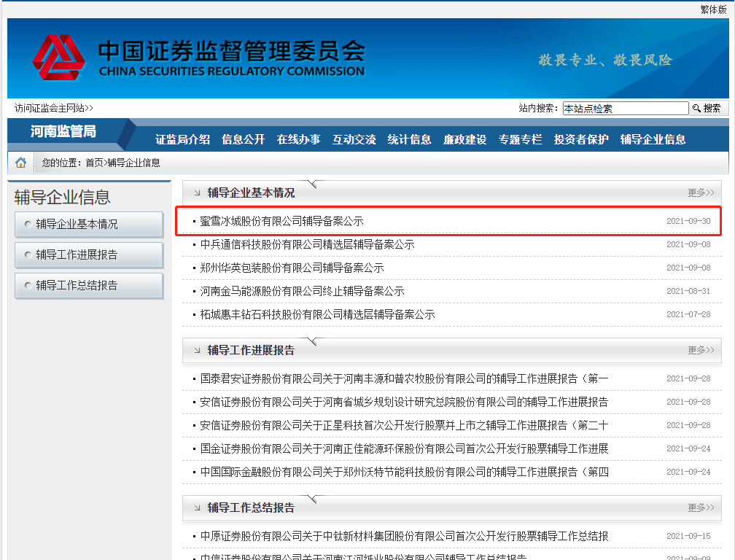The image size is (735, 560).
Task: Click the arrow icon beside 辅导企业基本情况 heading
Action: [197, 192]
